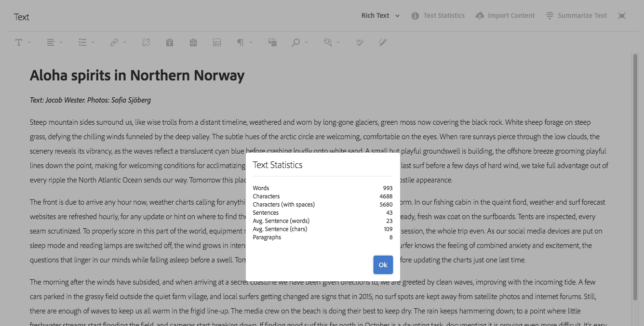Open the find and replace dropdown
The image size is (644, 326).
[331, 42]
